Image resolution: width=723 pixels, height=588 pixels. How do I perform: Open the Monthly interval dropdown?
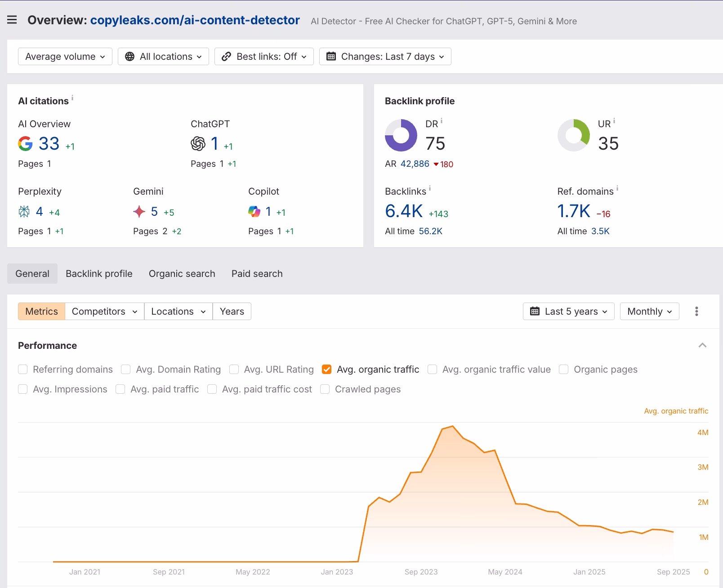(650, 312)
